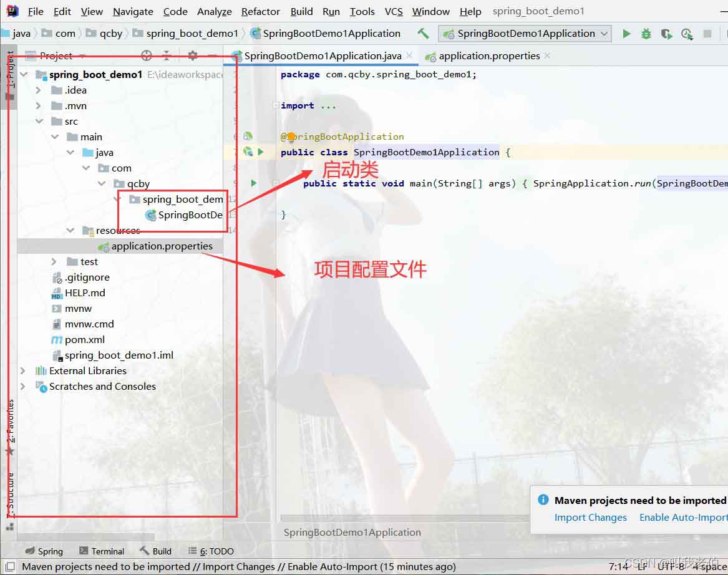This screenshot has width=728, height=575.
Task: Click the status bar tool-windows toggle icon
Action: pos(10,567)
